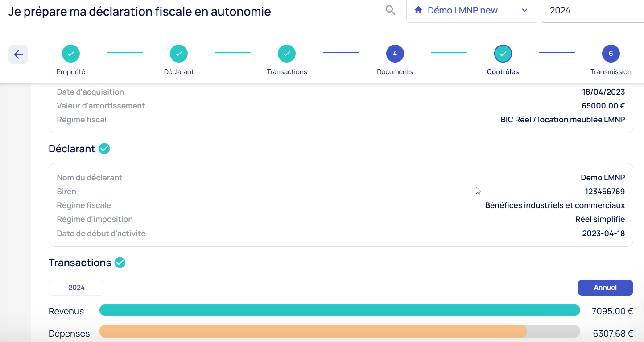Click the green check next to Déclarant heading

point(104,149)
